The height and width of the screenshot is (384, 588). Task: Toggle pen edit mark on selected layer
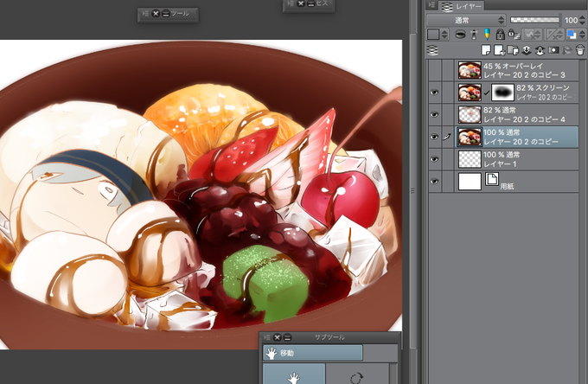447,137
